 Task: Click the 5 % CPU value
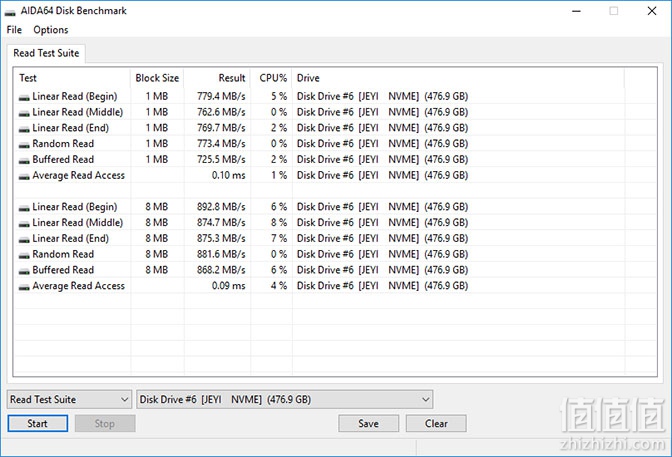pyautogui.click(x=279, y=96)
